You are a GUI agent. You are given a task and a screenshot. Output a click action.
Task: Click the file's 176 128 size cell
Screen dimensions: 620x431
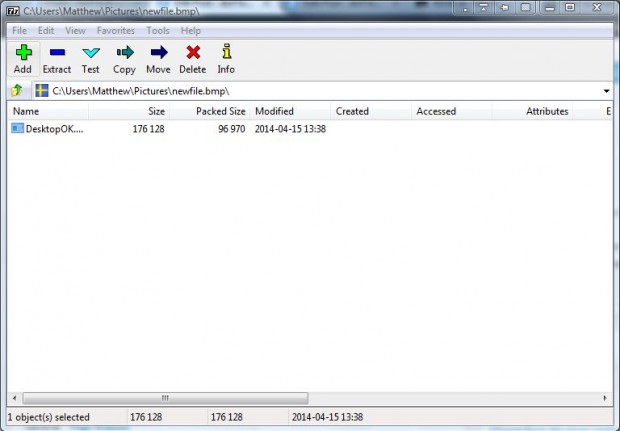tap(148, 129)
